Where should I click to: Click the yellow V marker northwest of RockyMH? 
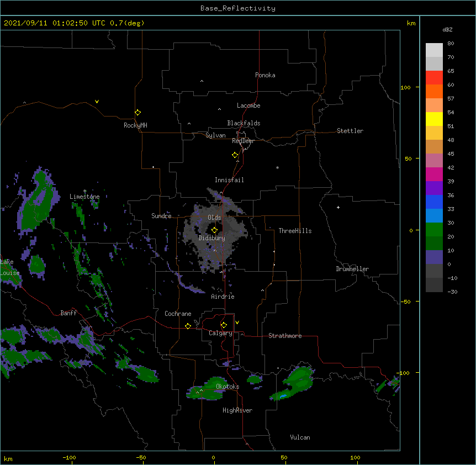[97, 102]
